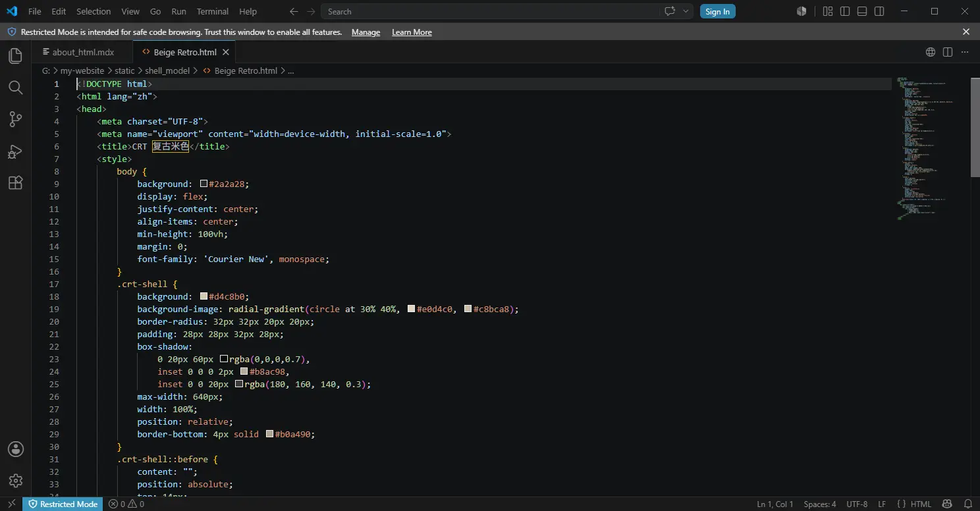Screen dimensions: 980x511
Task: Click Ln 1, Col 1 to go to line
Action: coord(775,504)
